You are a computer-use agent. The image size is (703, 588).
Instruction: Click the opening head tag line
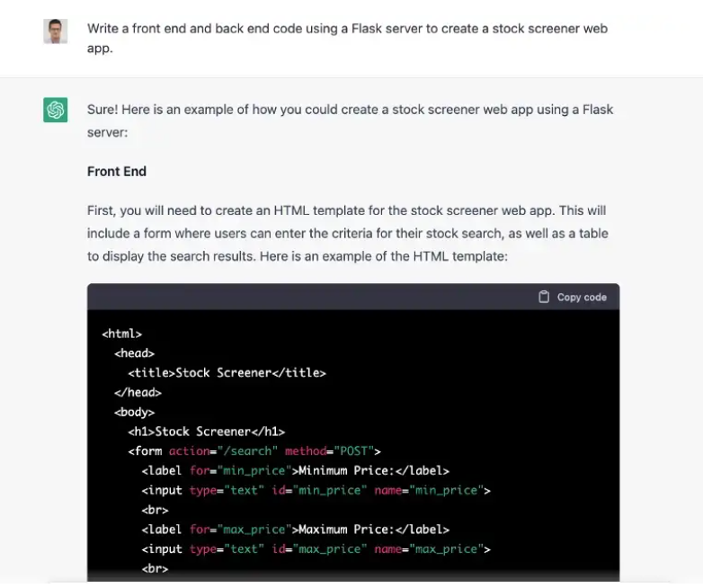pos(134,353)
